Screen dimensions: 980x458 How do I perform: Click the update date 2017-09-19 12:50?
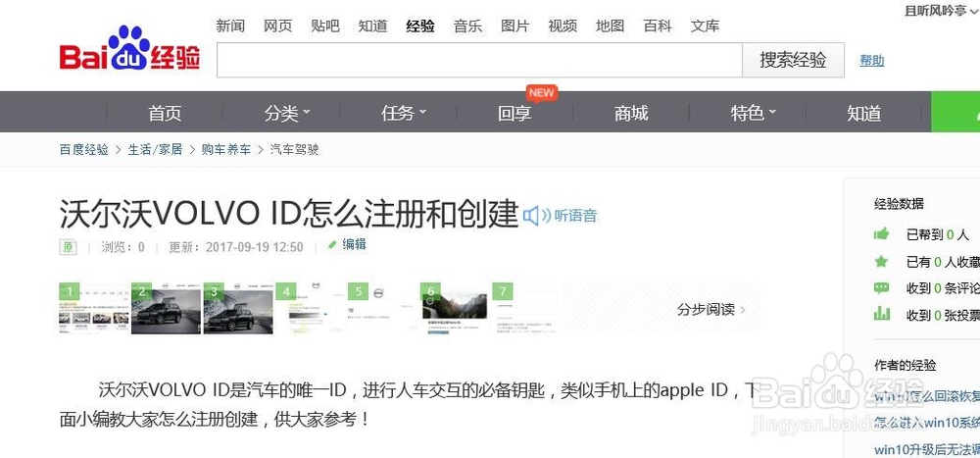[x=255, y=247]
